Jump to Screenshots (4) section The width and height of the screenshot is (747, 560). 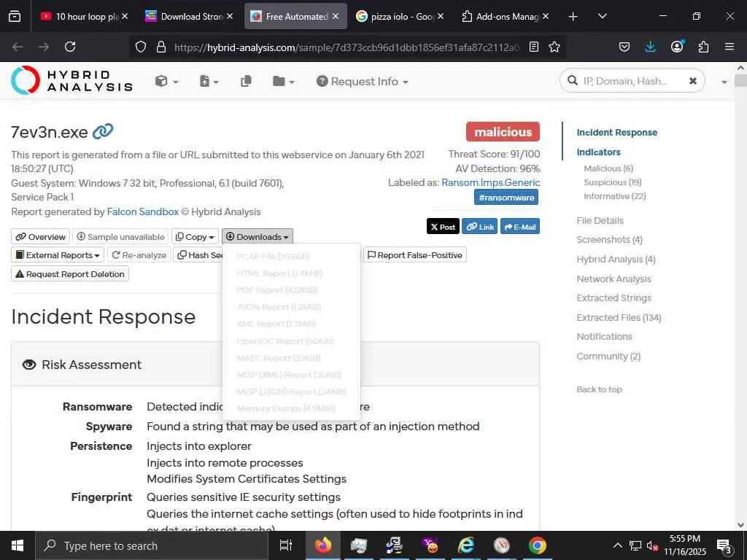tap(609, 239)
